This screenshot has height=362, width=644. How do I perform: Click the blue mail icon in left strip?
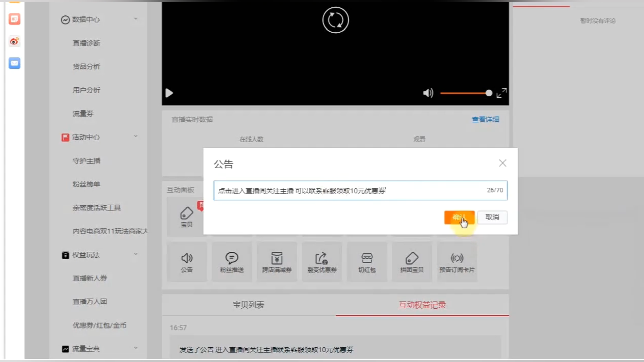(14, 63)
